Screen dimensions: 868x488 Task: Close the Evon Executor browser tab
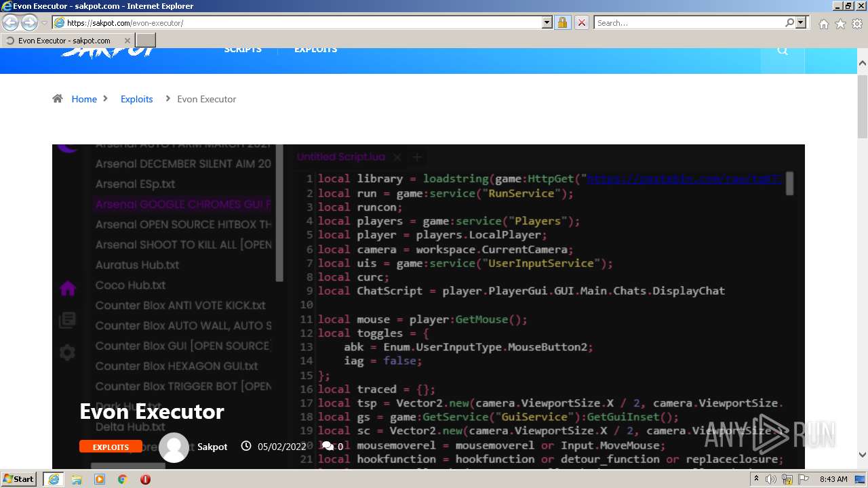127,41
